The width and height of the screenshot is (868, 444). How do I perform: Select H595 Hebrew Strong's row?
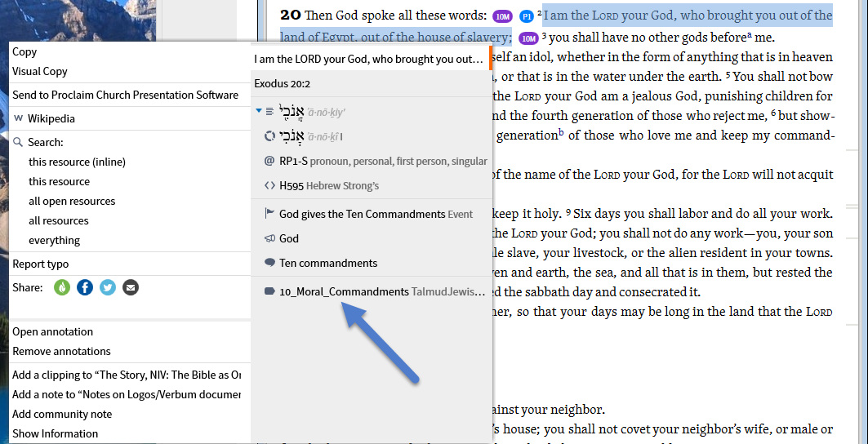[372, 185]
